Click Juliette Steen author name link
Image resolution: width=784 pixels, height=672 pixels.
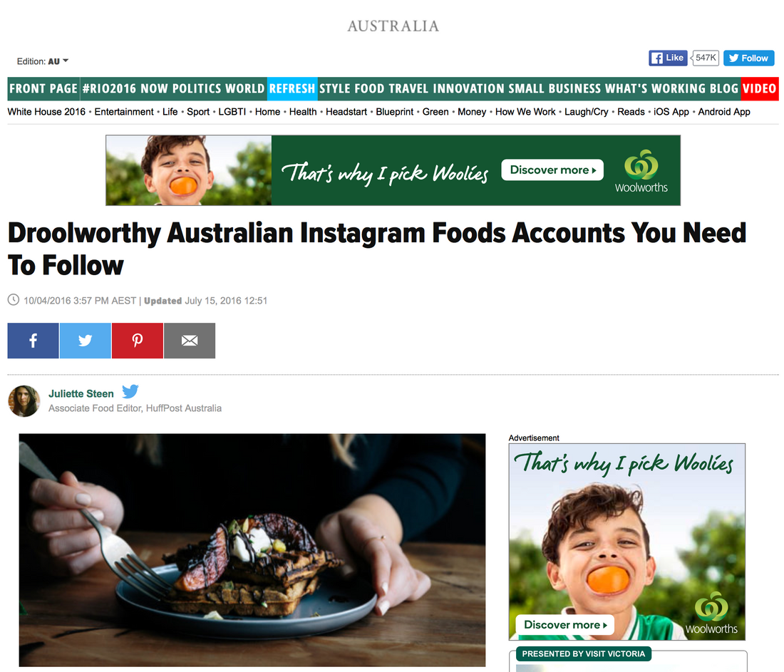coord(81,394)
